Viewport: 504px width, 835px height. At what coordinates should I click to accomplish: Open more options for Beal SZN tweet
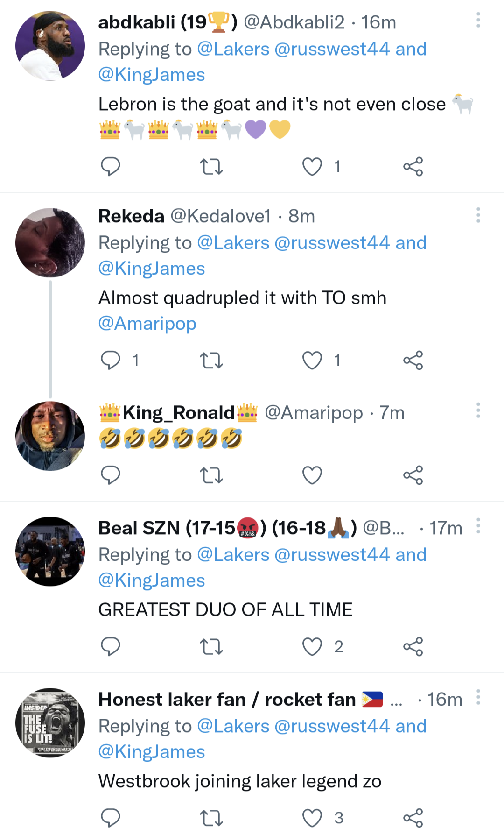(478, 526)
